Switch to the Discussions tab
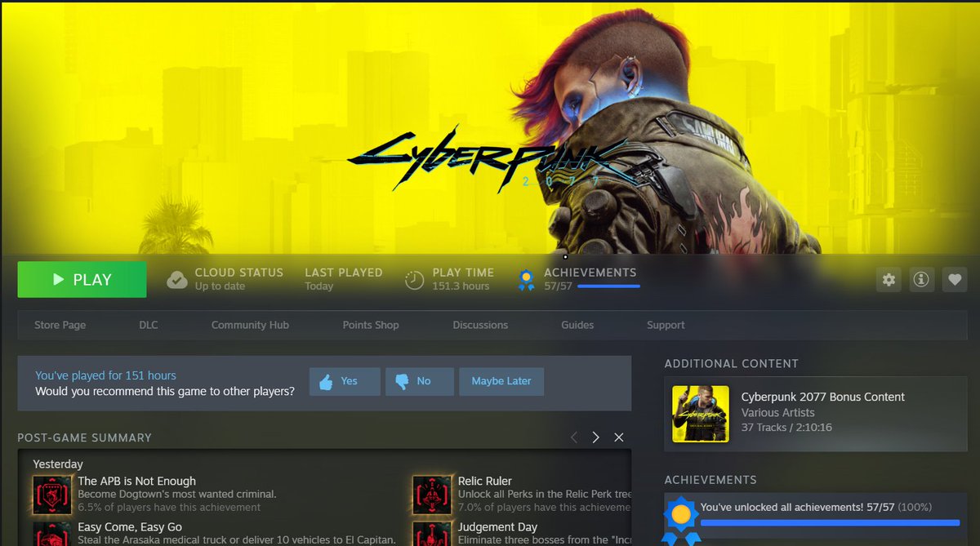The image size is (980, 546). click(x=480, y=325)
